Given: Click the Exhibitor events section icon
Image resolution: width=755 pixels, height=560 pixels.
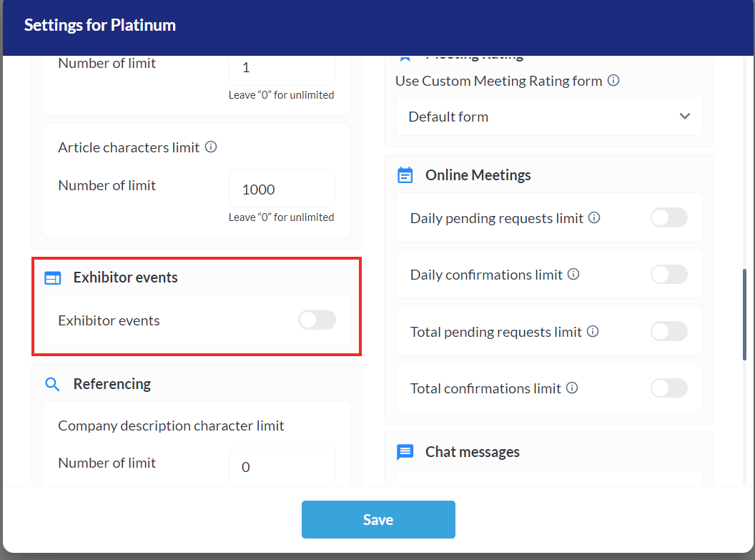Looking at the screenshot, I should tap(52, 278).
